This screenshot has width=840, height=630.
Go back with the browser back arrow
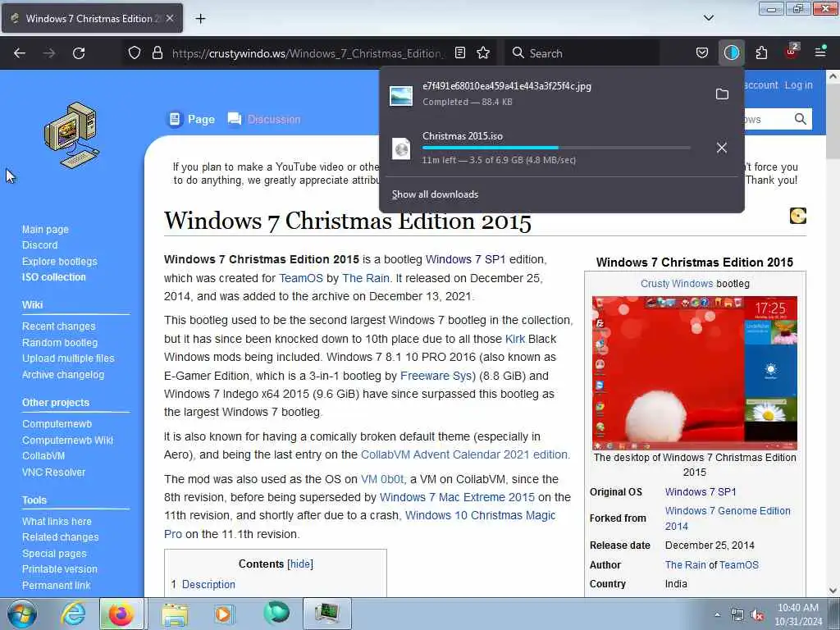click(20, 53)
